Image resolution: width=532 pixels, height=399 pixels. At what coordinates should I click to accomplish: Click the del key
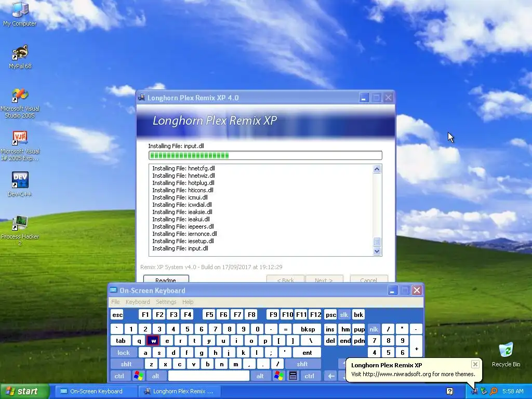(x=330, y=341)
